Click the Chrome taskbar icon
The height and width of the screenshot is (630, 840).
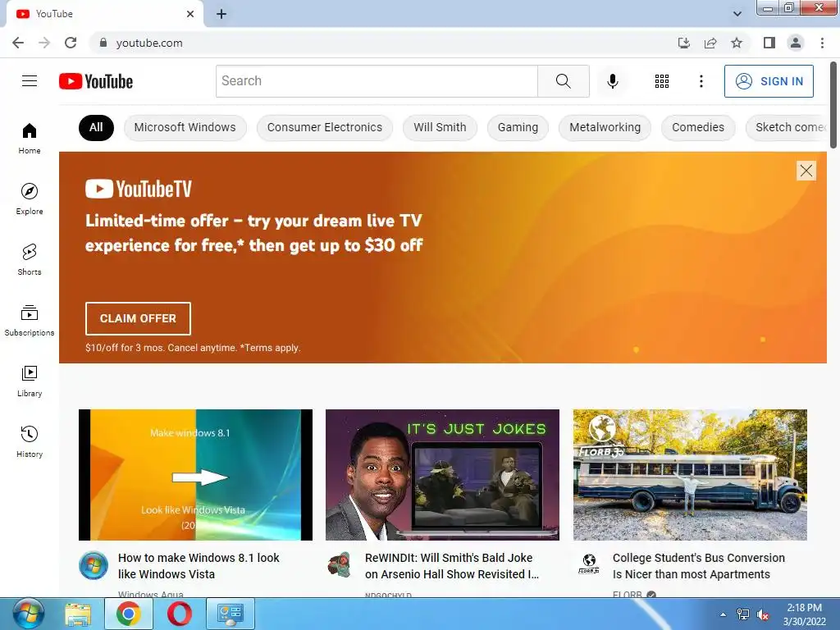tap(129, 614)
